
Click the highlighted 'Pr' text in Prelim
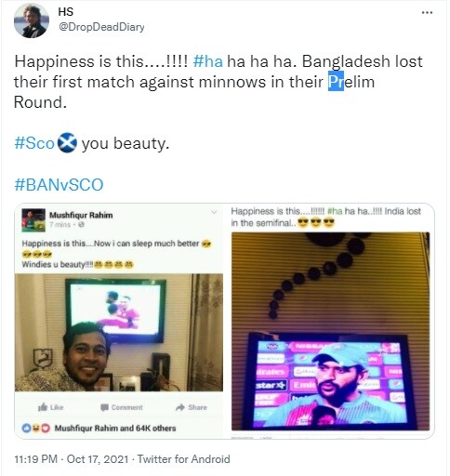(x=336, y=82)
